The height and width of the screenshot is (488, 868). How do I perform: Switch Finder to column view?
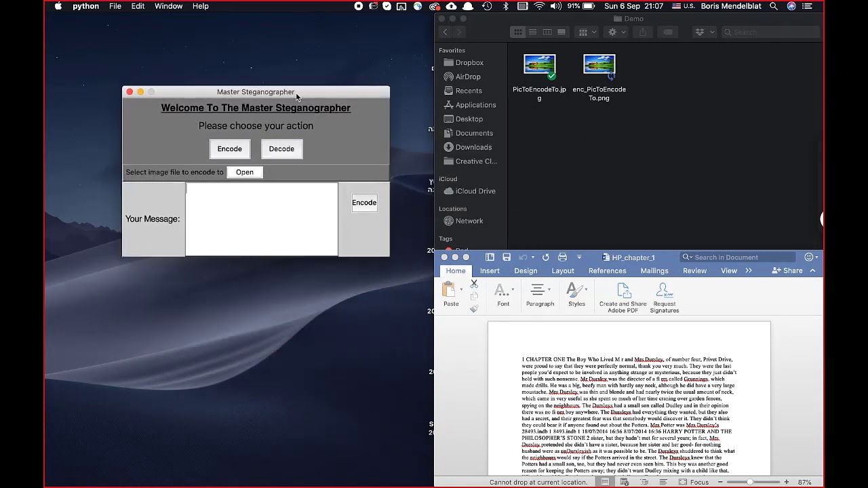tap(547, 32)
